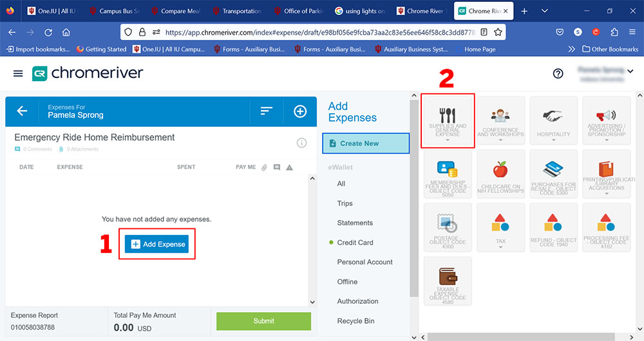Image resolution: width=644 pixels, height=341 pixels.
Task: Switch to the Office of Parking tab
Action: tap(300, 11)
